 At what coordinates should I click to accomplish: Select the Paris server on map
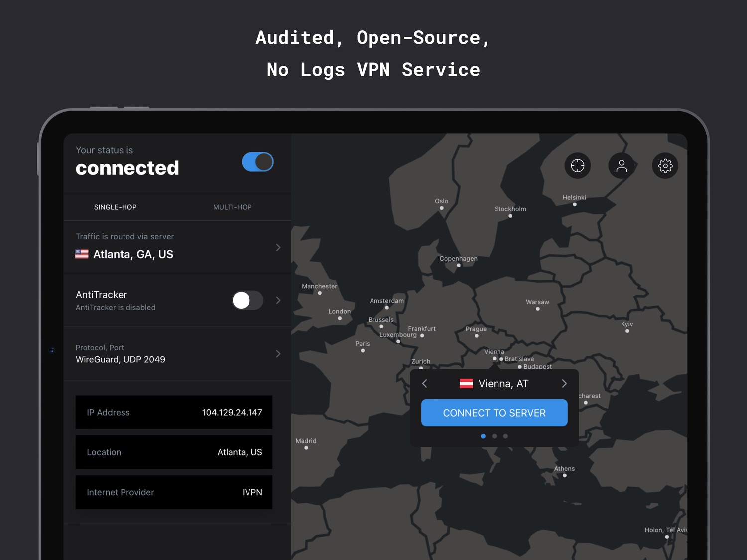pos(363,351)
